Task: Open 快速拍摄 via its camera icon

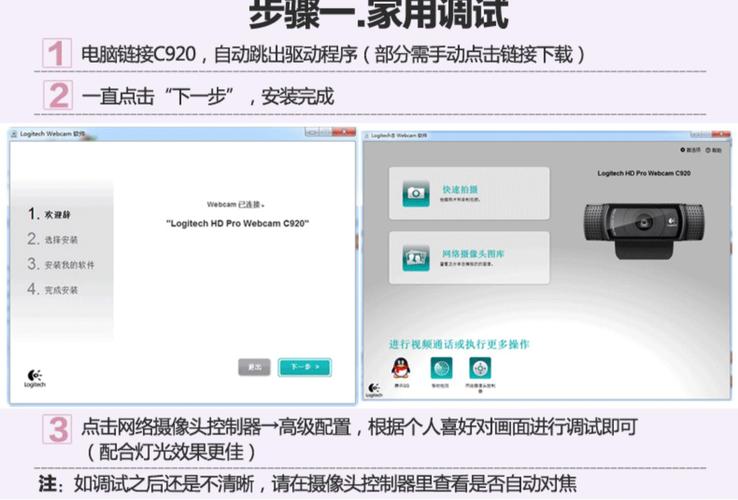Action: pos(416,193)
